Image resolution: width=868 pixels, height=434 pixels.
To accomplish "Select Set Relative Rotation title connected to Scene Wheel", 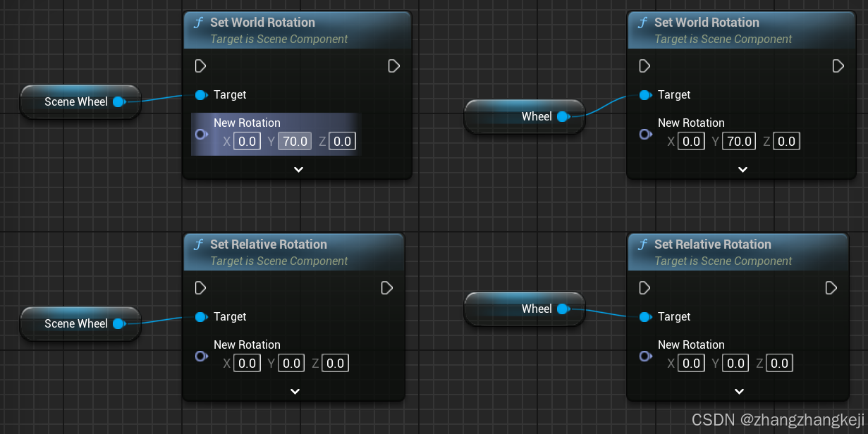I will tap(269, 244).
